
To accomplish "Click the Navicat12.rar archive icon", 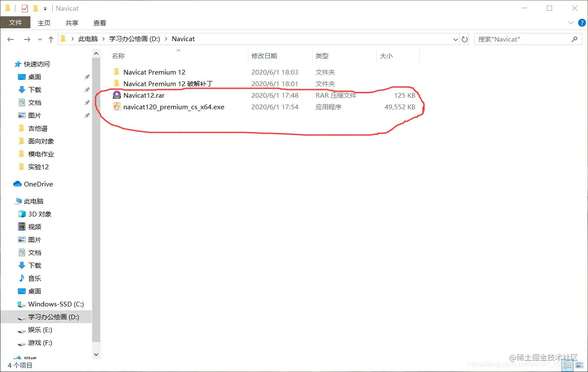I will (x=117, y=95).
